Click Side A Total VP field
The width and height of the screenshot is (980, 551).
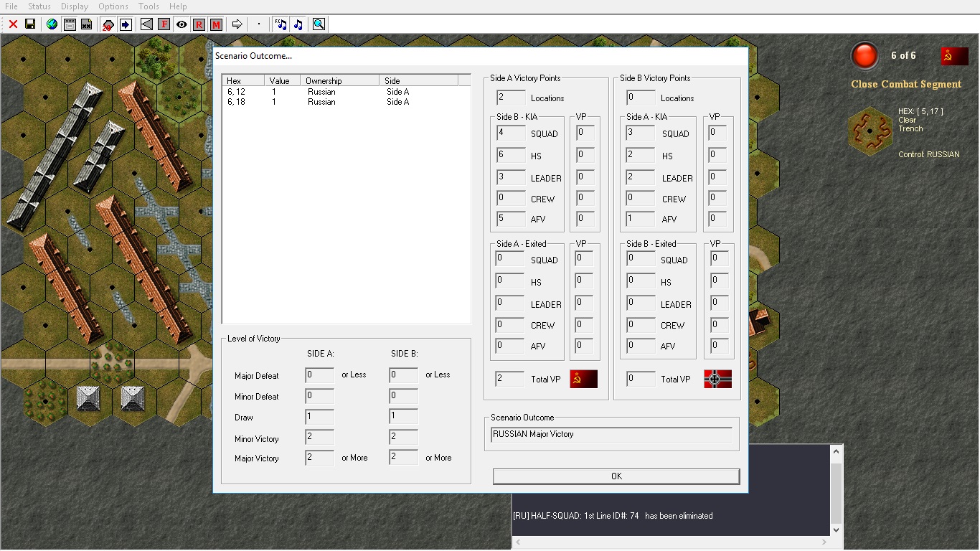[x=510, y=379]
